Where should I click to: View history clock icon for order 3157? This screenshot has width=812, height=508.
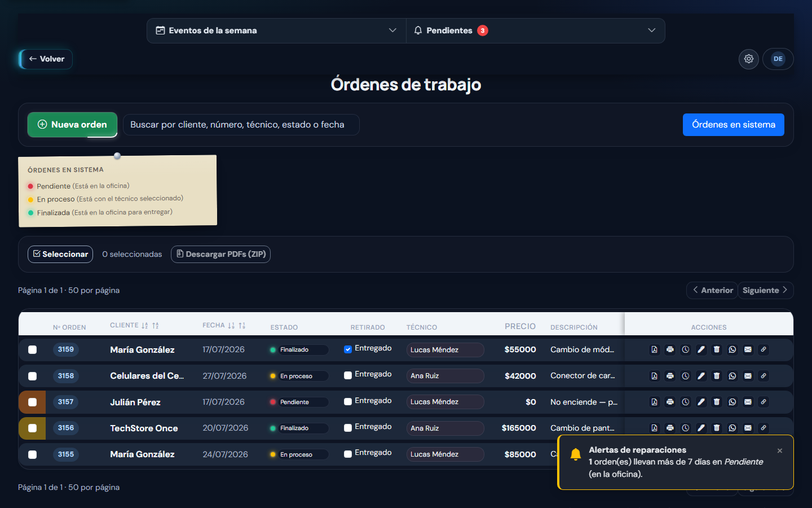pyautogui.click(x=686, y=402)
